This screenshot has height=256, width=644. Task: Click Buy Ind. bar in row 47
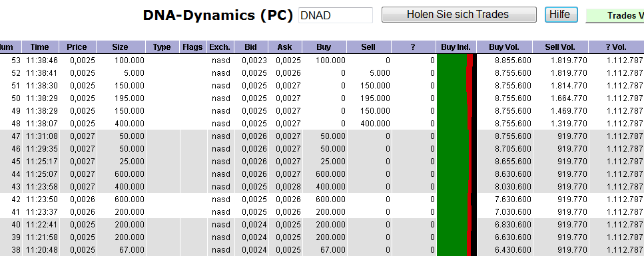point(456,136)
